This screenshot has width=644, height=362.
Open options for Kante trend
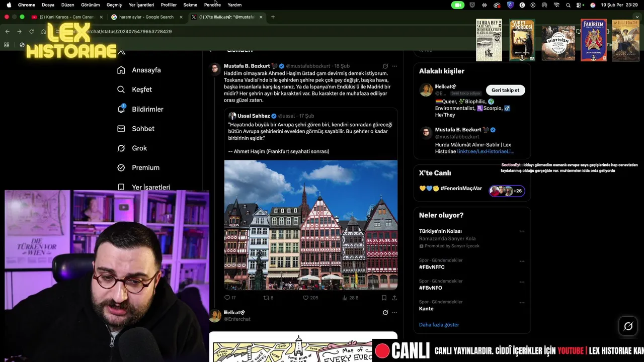522,303
